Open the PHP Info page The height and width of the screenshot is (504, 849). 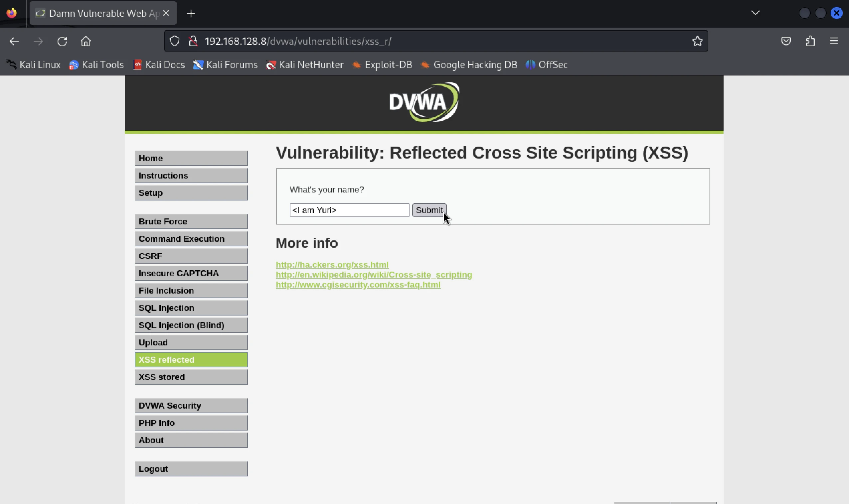191,423
